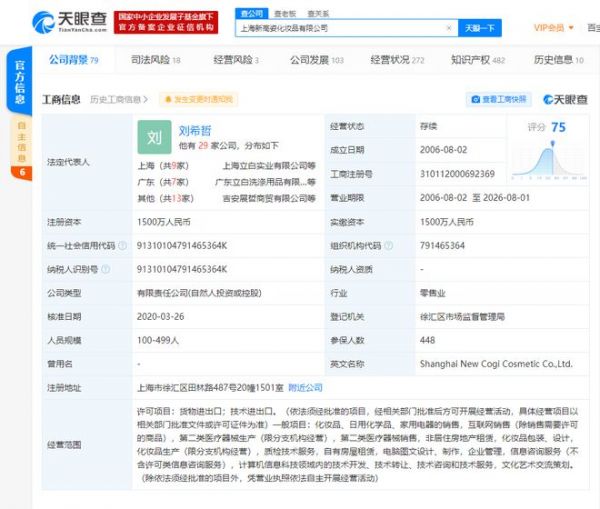This screenshot has height=509, width=600.
Task: Switch to the 司法风险 tab
Action: (156, 61)
